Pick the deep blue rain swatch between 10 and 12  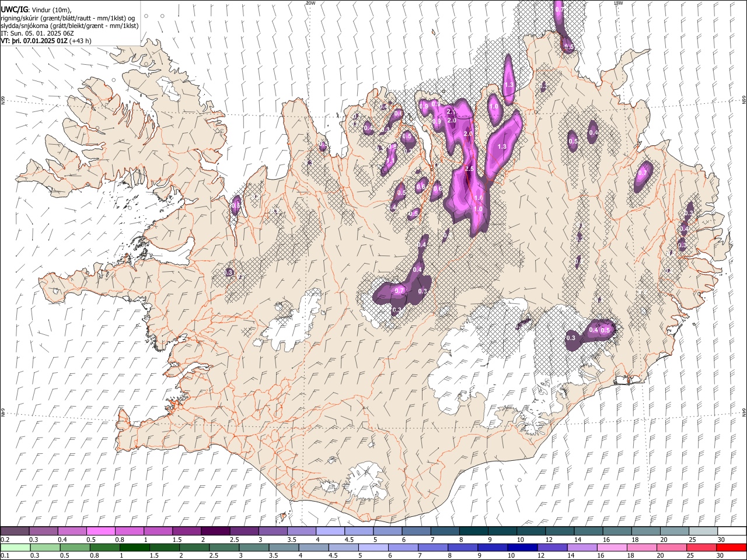(x=522, y=547)
